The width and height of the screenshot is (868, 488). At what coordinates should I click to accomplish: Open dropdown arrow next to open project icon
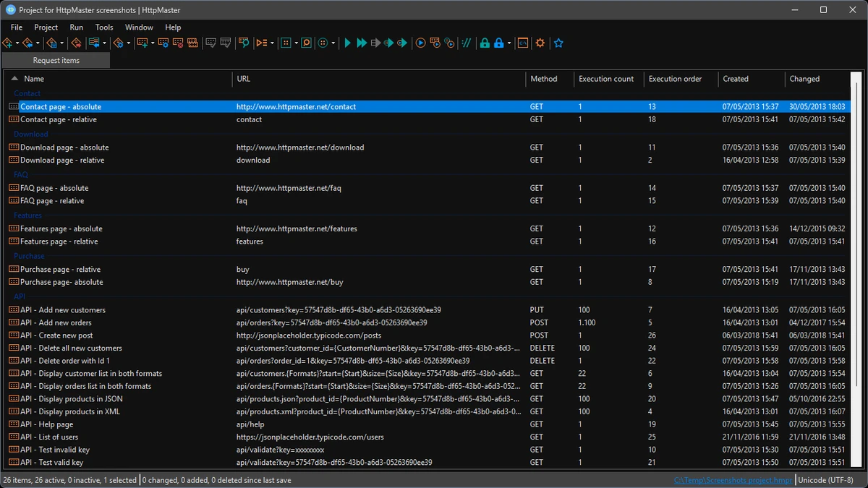click(38, 43)
